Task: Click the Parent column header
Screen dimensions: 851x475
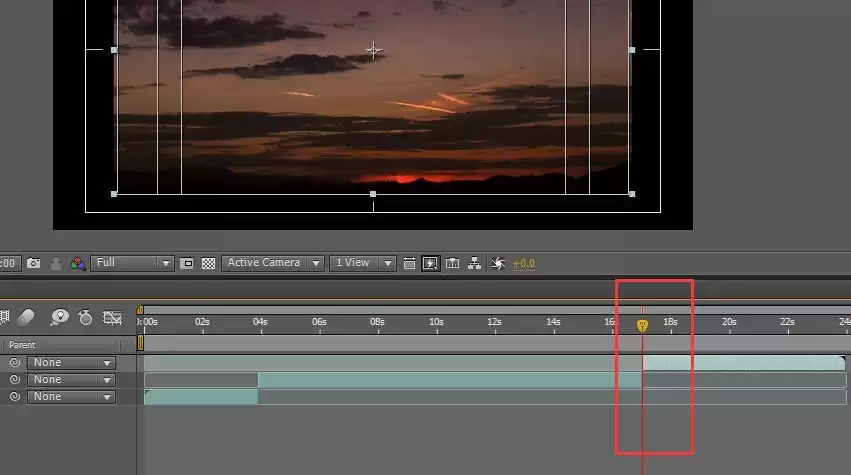Action: [x=22, y=345]
